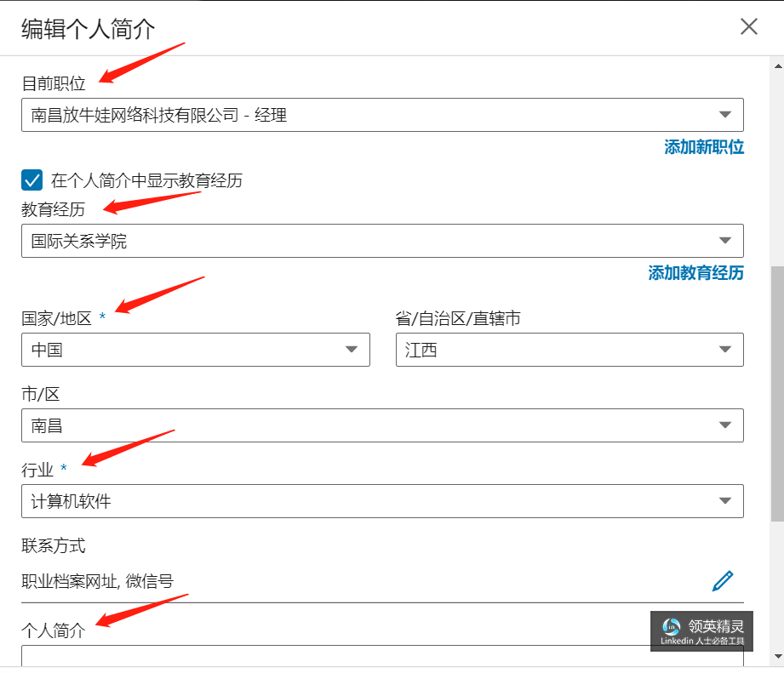This screenshot has height=673, width=784.
Task: Open the 省/自治区/直辖市 dropdown showing 江西
Action: pos(569,350)
